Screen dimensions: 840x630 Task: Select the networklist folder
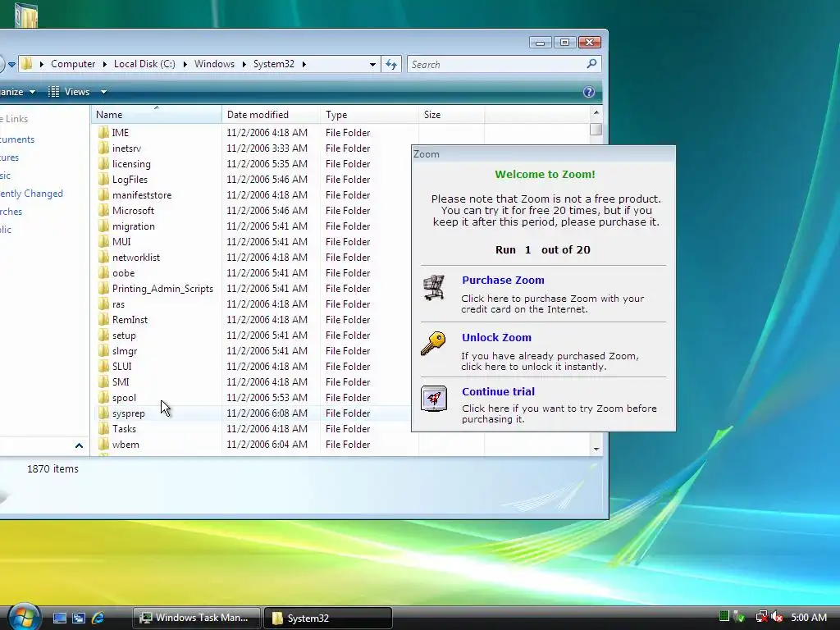tap(136, 257)
